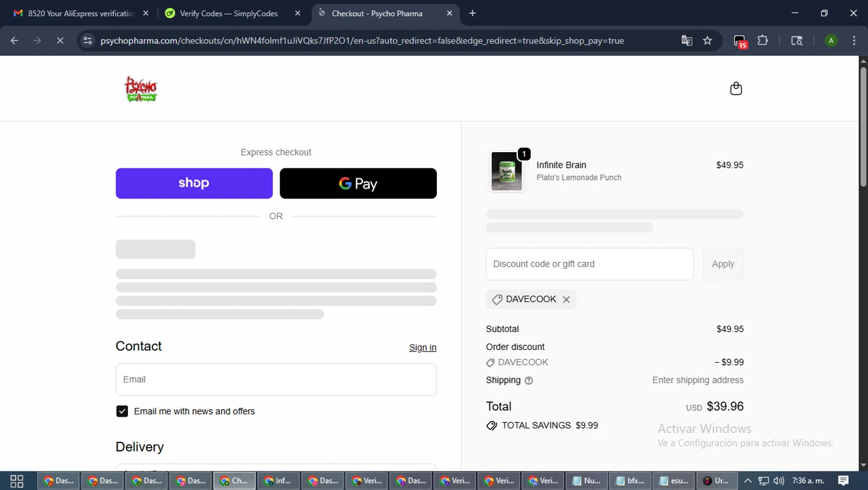The image size is (868, 490).
Task: Switch to the Inf... Chrome taskbar window
Action: [278, 481]
